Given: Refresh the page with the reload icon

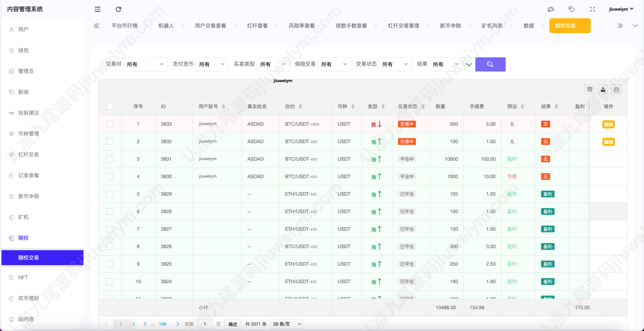Looking at the screenshot, I should [x=119, y=9].
